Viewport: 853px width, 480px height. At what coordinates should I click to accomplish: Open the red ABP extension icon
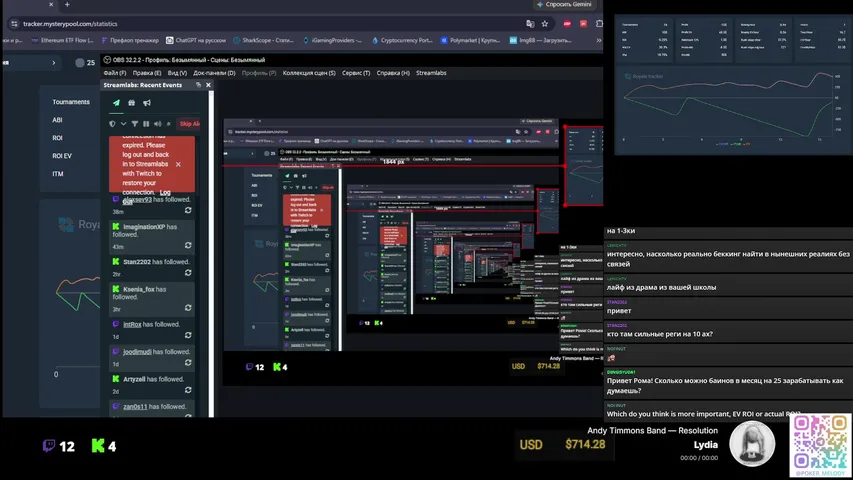pyautogui.click(x=567, y=24)
